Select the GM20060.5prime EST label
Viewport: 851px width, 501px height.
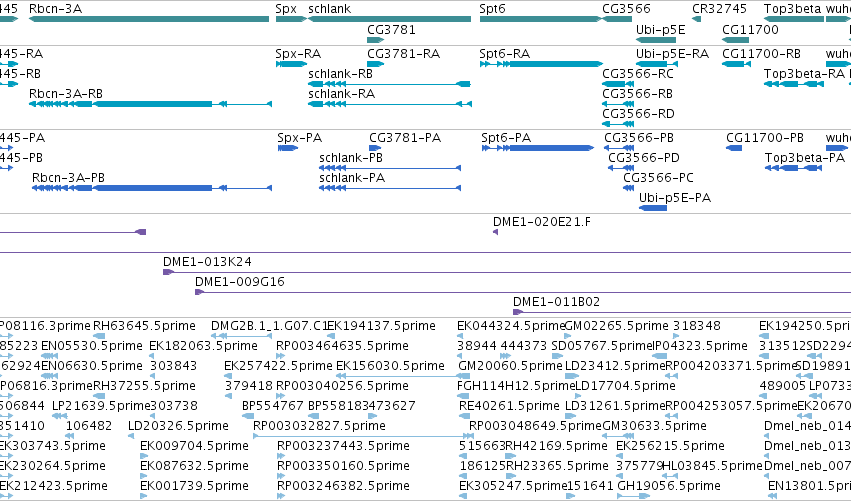click(x=510, y=366)
